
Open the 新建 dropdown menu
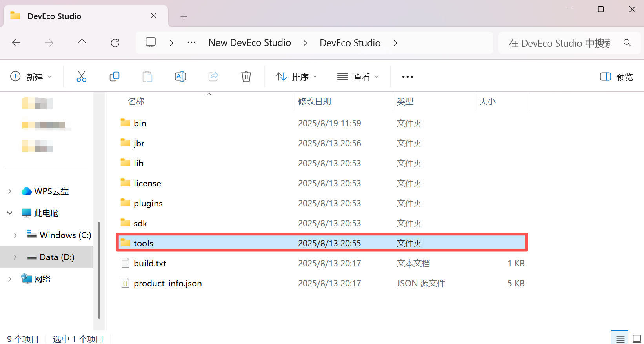click(31, 76)
